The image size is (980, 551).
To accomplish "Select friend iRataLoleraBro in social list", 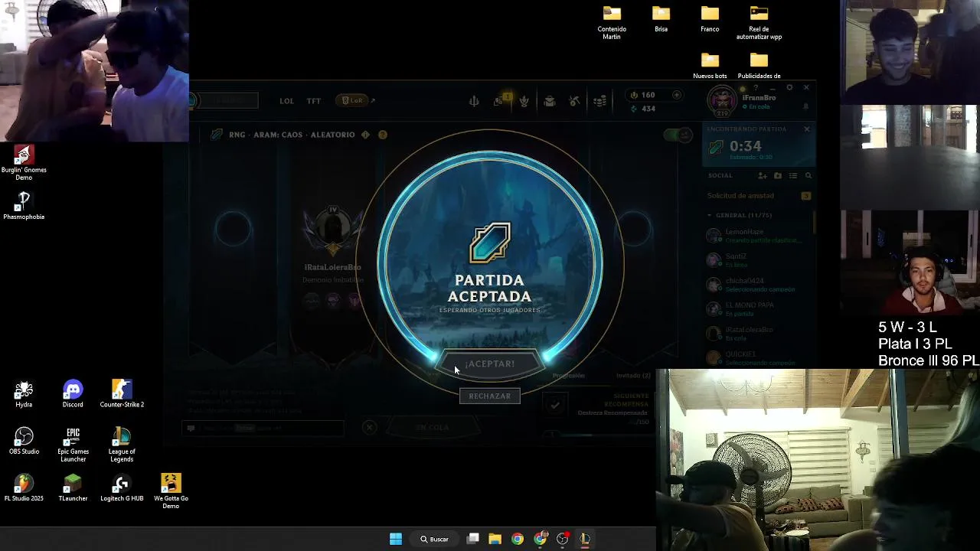I will click(758, 334).
